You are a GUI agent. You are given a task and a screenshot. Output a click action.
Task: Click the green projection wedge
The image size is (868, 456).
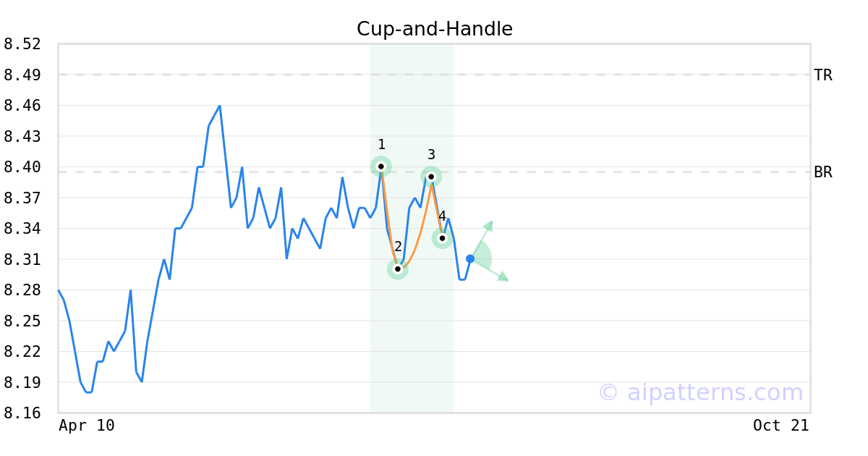(x=482, y=258)
